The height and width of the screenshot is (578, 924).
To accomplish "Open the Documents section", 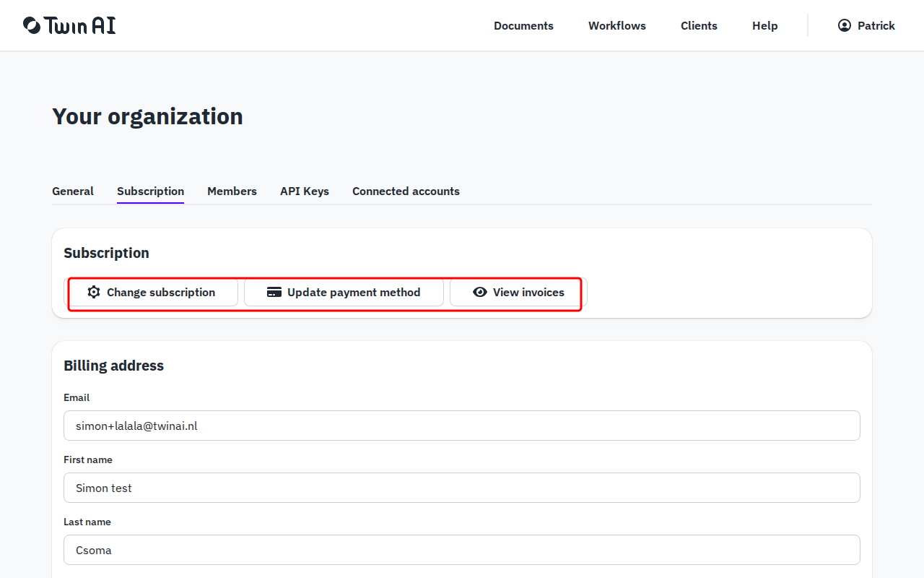I will [523, 25].
